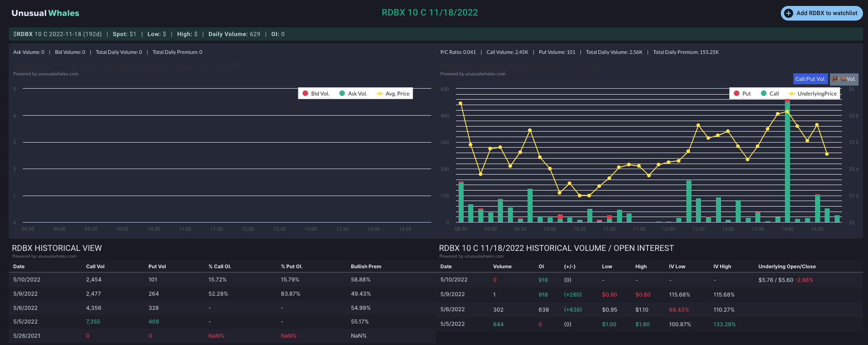This screenshot has width=868, height=345.
Task: Click the high price $1.90
Action: coord(643,324)
